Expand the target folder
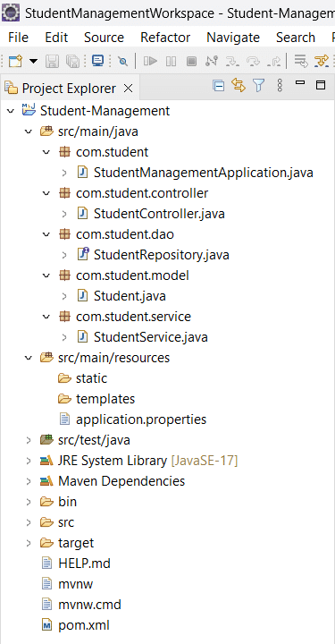The image size is (335, 644). [28, 543]
